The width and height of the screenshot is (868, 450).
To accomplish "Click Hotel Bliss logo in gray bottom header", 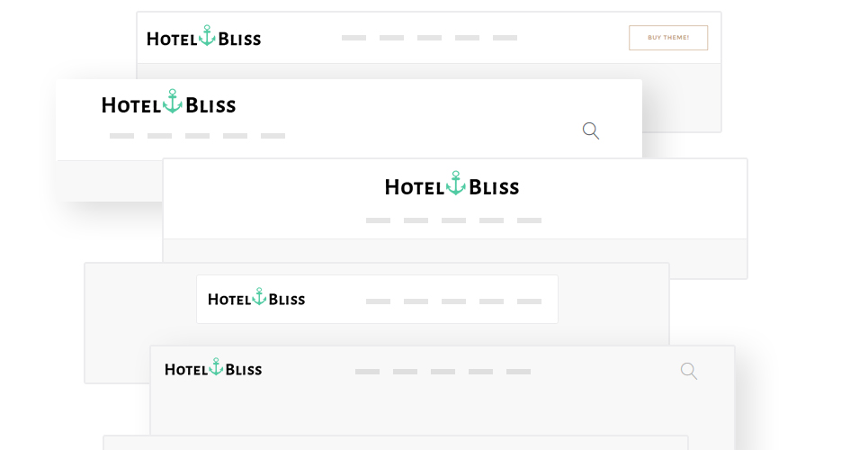I will [x=213, y=367].
